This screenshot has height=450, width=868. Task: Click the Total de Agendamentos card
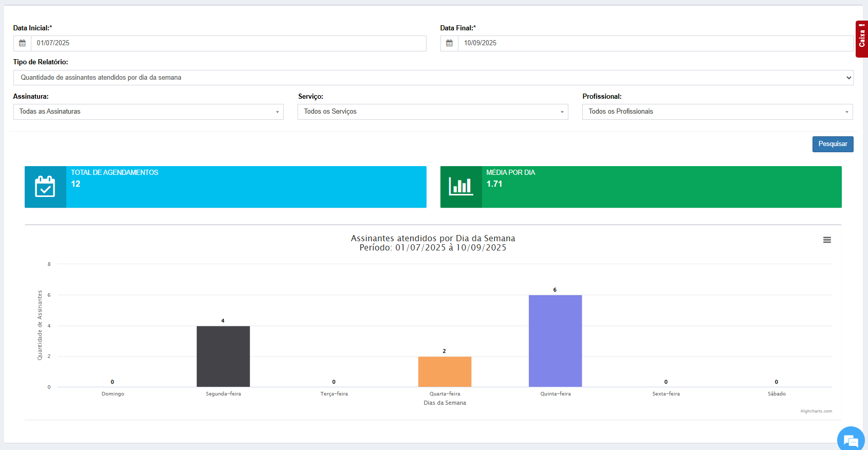tap(246, 187)
